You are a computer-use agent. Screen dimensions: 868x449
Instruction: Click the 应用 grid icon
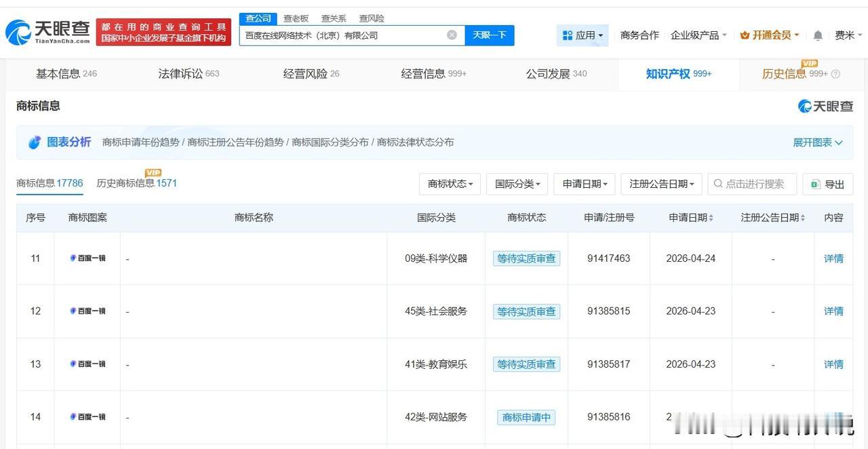[x=568, y=35]
